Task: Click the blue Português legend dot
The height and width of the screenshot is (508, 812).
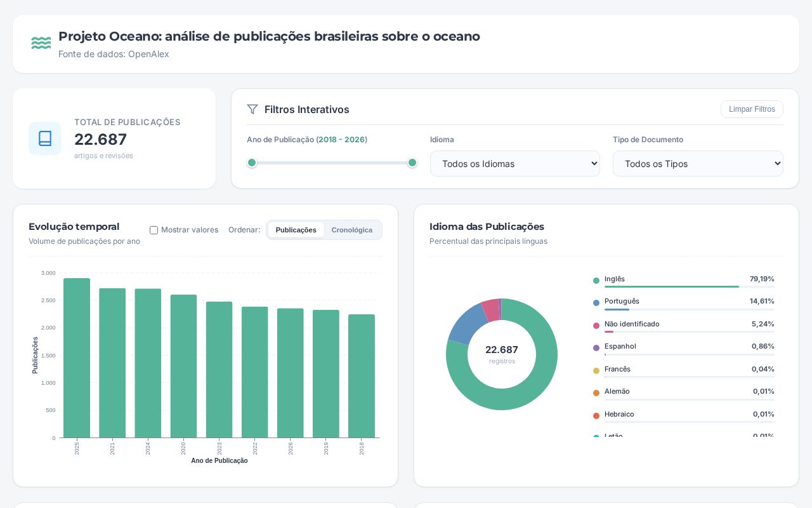Action: coord(596,303)
